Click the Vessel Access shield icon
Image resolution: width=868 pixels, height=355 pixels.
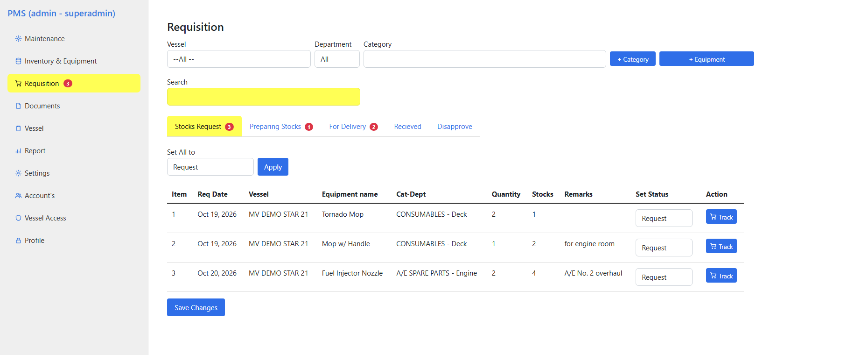coord(18,218)
